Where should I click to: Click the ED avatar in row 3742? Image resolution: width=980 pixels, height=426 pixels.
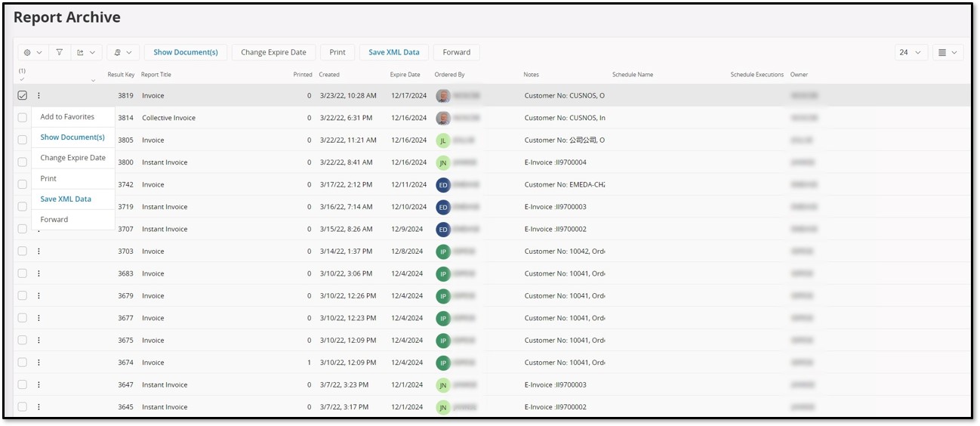coord(443,185)
